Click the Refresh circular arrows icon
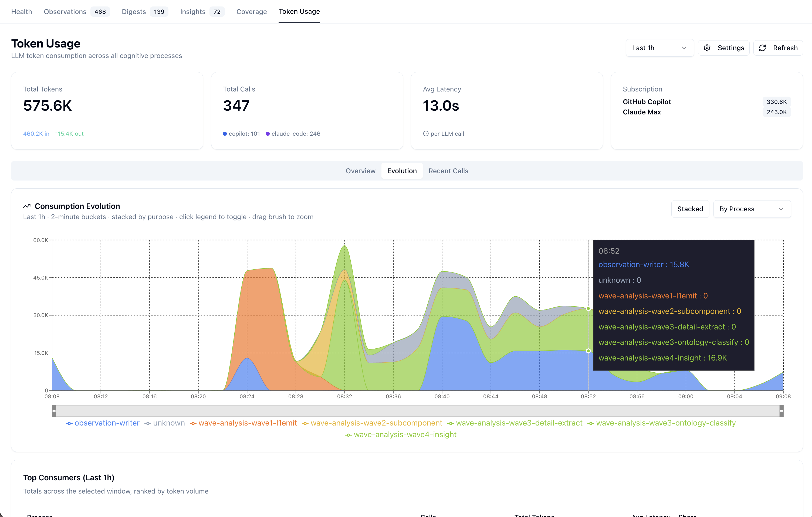This screenshot has height=517, width=812. point(762,48)
